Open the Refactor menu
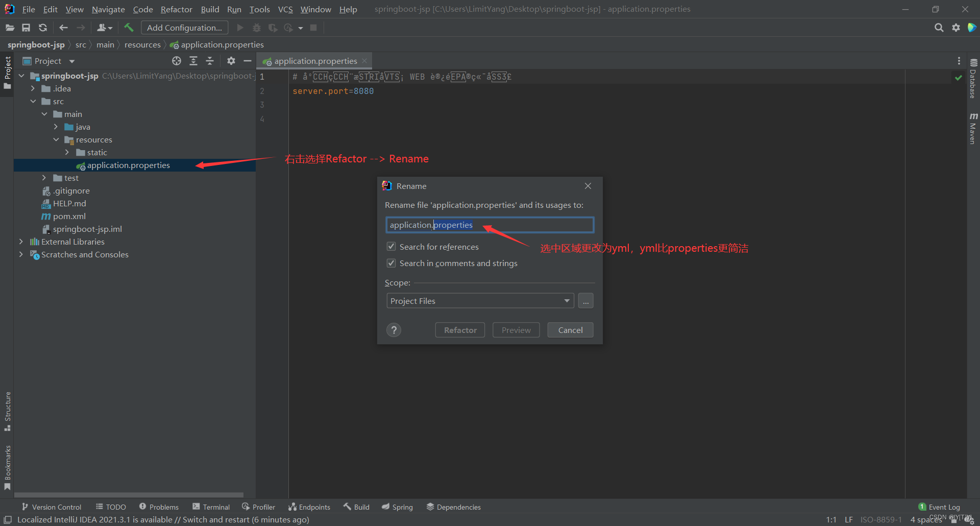The width and height of the screenshot is (980, 526). [x=176, y=9]
